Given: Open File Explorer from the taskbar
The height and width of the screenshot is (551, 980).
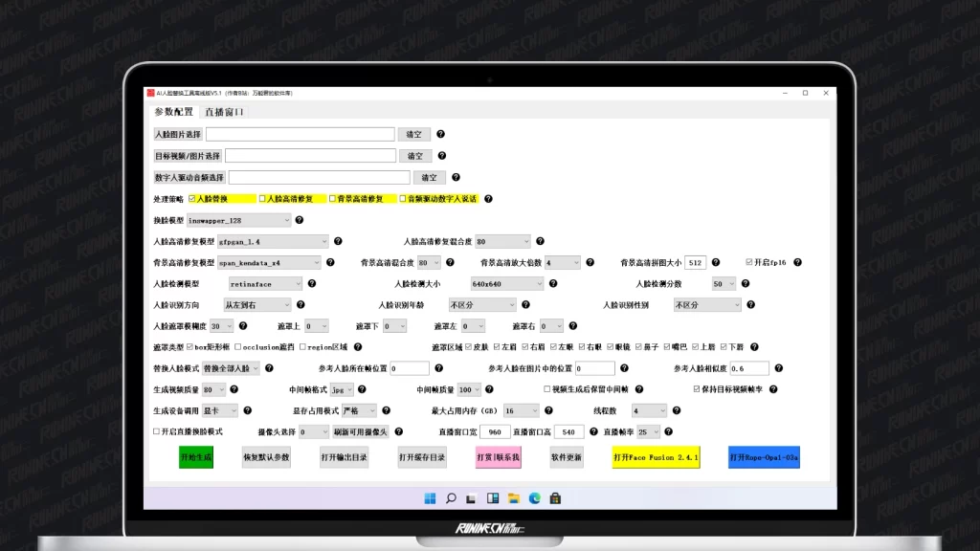Looking at the screenshot, I should click(x=514, y=497).
